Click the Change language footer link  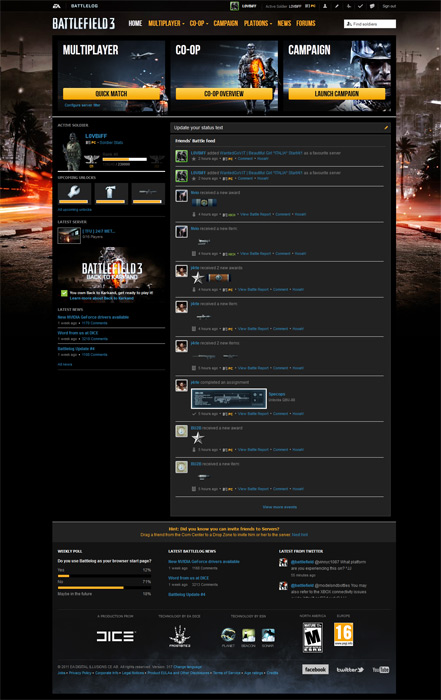tap(187, 667)
